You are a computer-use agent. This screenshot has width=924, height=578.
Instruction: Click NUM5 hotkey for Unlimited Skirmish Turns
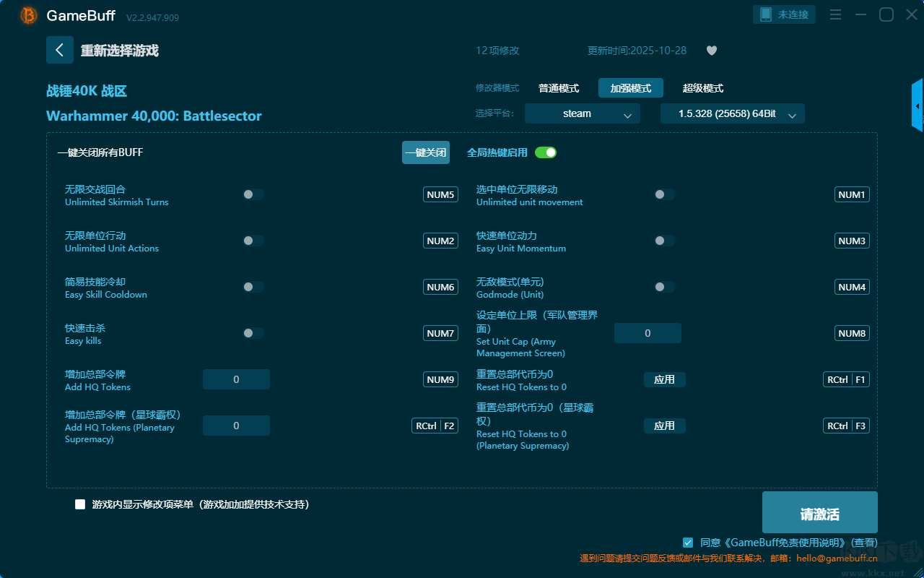click(x=440, y=194)
